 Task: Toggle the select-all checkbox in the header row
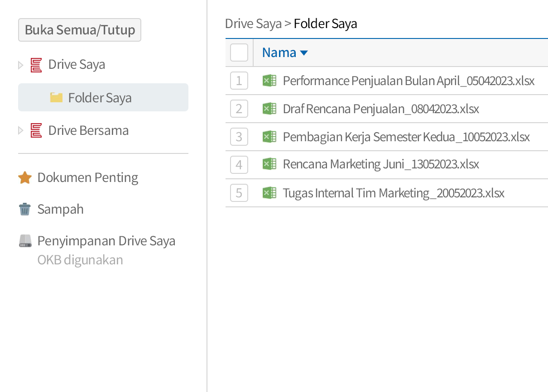(x=239, y=52)
